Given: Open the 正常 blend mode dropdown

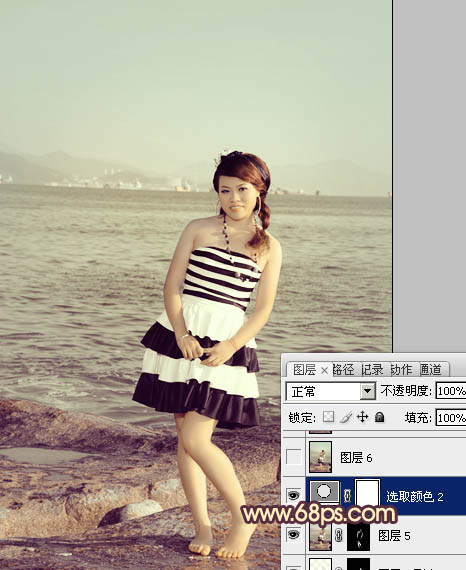Looking at the screenshot, I should [331, 391].
